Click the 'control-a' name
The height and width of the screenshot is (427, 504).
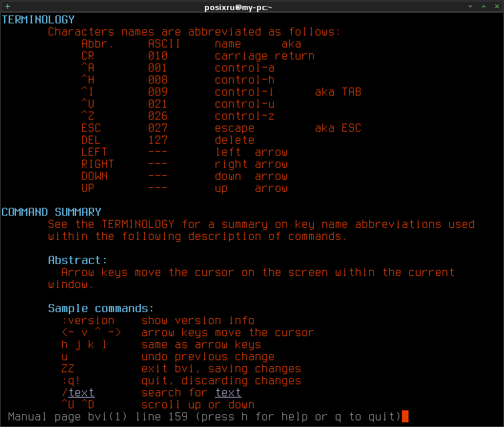click(x=244, y=68)
